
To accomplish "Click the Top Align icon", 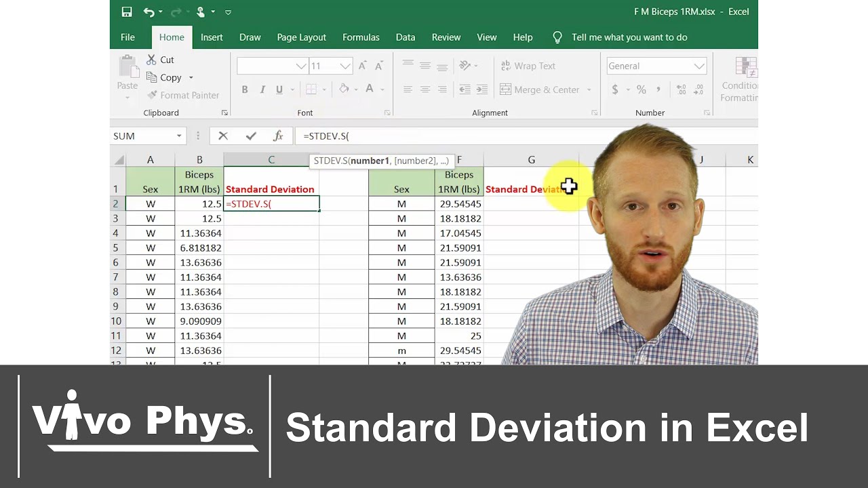I will pos(408,65).
